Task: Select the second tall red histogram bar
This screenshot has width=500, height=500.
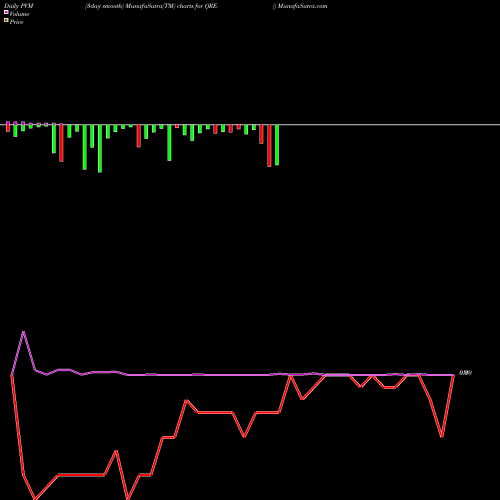Action: click(139, 136)
